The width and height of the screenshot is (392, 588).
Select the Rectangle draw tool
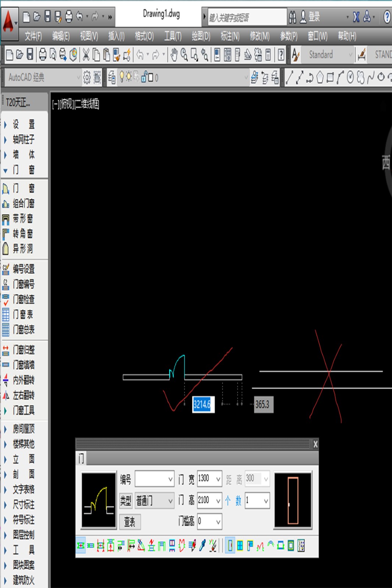(330, 78)
